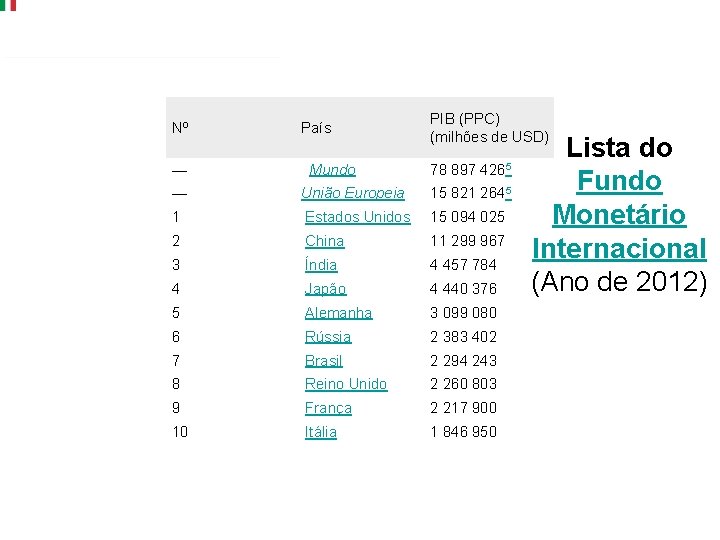Click the PIB (PPC) column header

coord(488,128)
